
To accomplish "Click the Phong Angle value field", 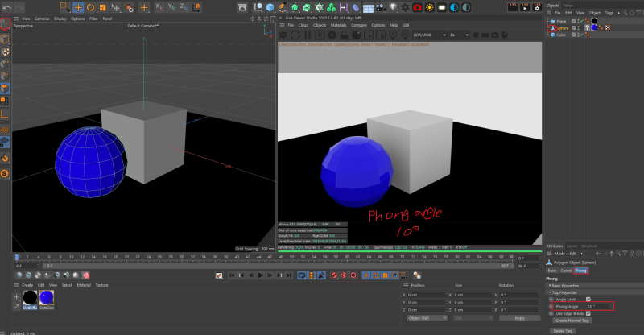I will pyautogui.click(x=597, y=306).
